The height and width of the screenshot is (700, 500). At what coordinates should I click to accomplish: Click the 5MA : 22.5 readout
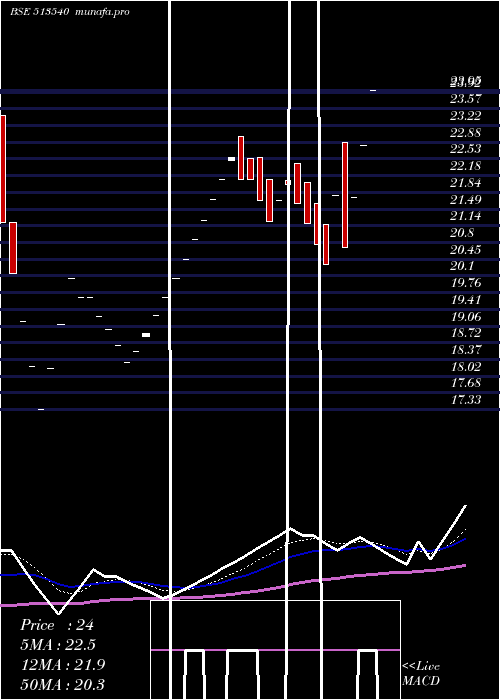pos(58,645)
